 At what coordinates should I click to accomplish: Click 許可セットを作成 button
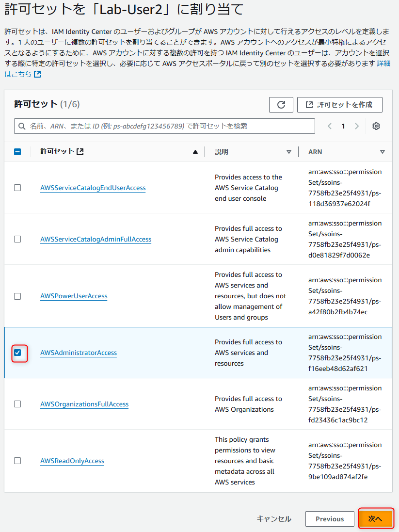(x=340, y=104)
